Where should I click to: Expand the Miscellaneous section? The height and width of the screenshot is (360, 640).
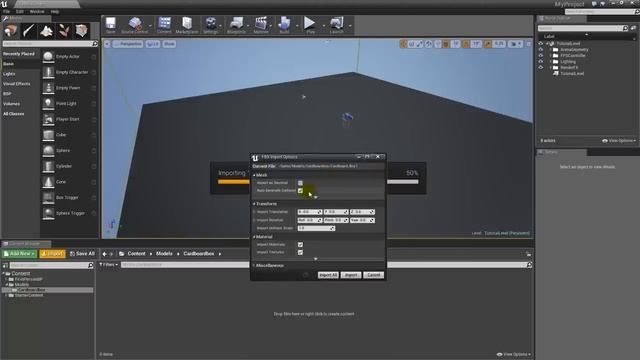pyautogui.click(x=254, y=265)
